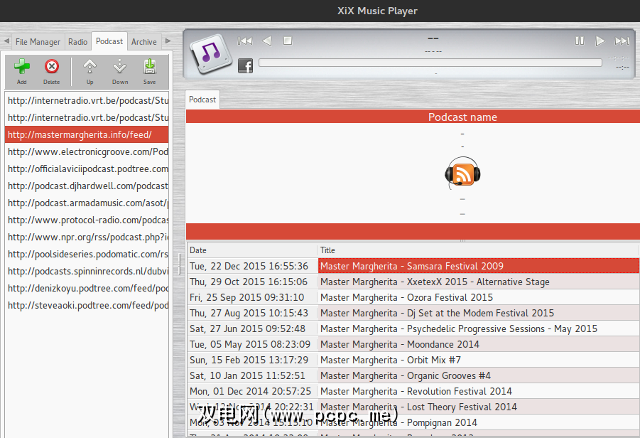Viewport: 640px width, 438px height.
Task: Click the XiX music note logo
Action: [x=210, y=53]
